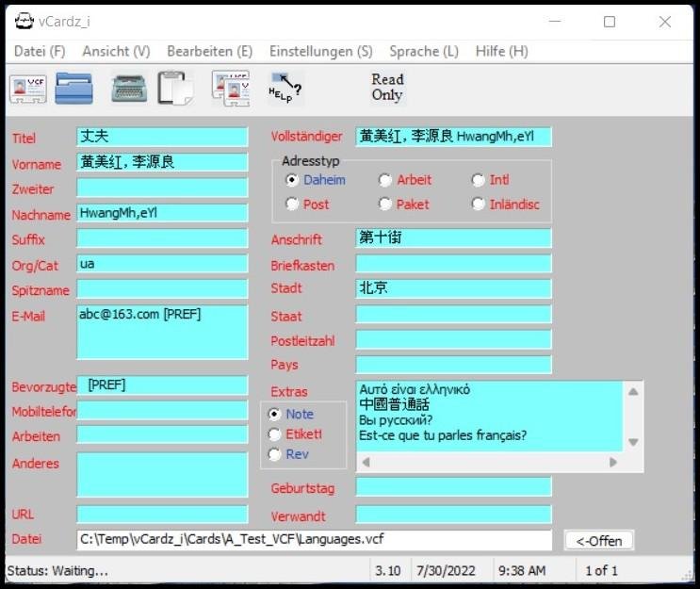The width and height of the screenshot is (700, 589).
Task: Select the Etikett extras option
Action: [x=295, y=434]
